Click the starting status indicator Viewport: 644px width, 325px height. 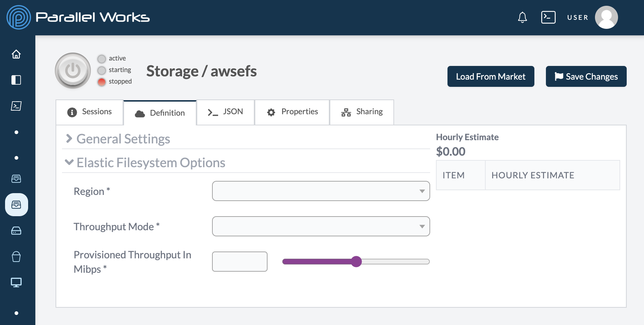click(102, 70)
